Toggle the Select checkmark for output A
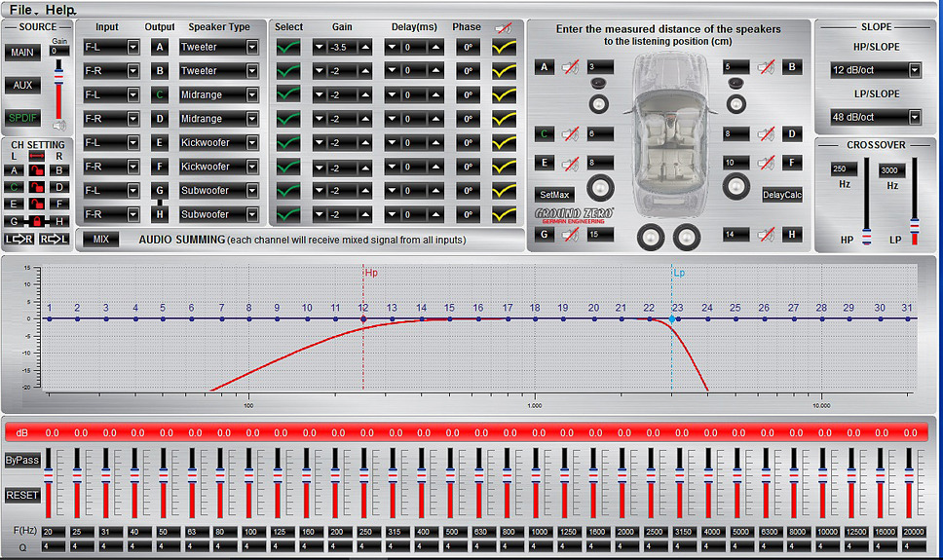Screen dimensions: 943x560 [288, 47]
